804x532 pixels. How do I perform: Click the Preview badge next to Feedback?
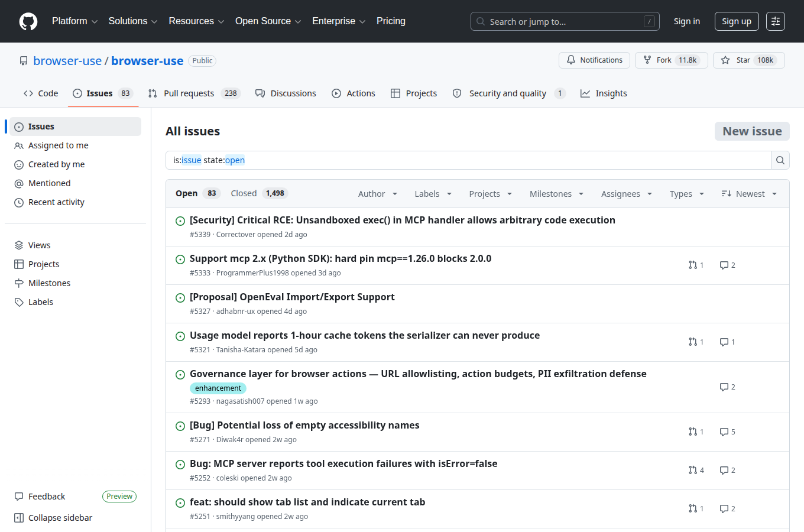(119, 497)
